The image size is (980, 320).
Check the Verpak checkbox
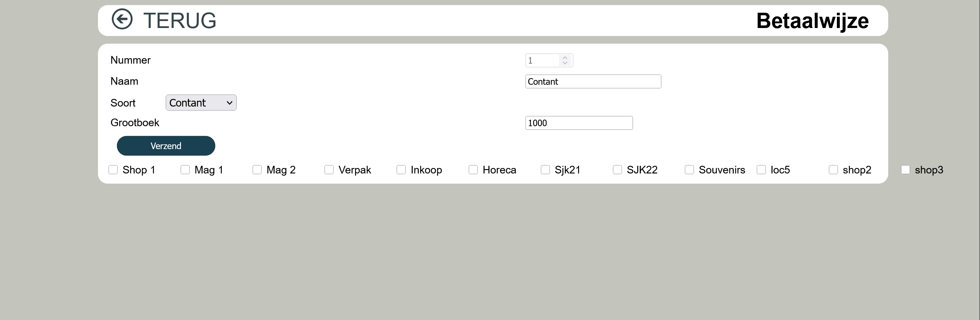329,170
